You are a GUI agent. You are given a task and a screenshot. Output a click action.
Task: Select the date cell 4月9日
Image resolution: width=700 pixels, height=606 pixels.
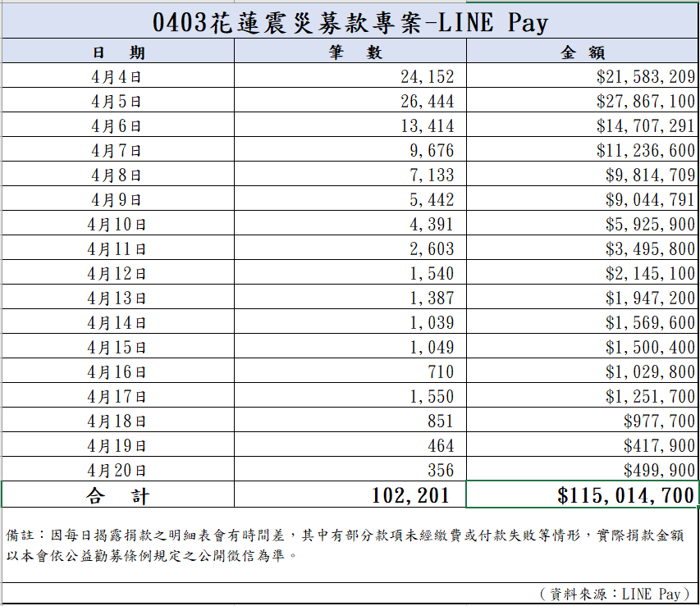tap(118, 198)
